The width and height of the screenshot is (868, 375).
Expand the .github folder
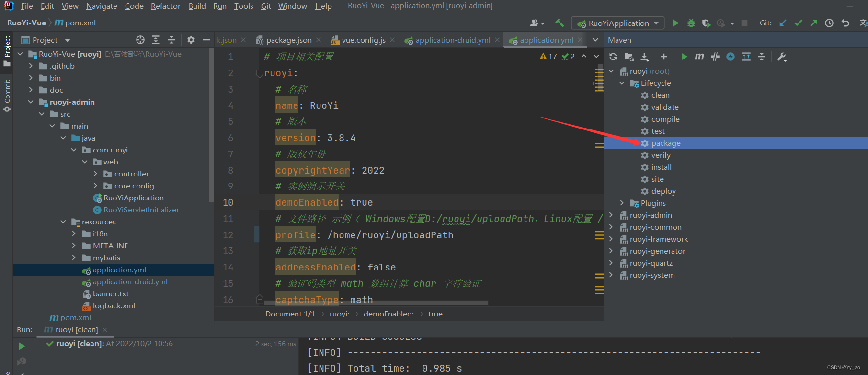(31, 66)
